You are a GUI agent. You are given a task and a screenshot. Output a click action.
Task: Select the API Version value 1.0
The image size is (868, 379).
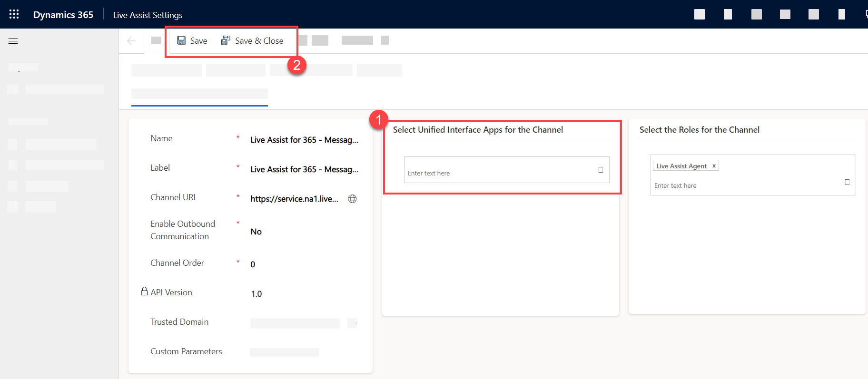coord(256,294)
